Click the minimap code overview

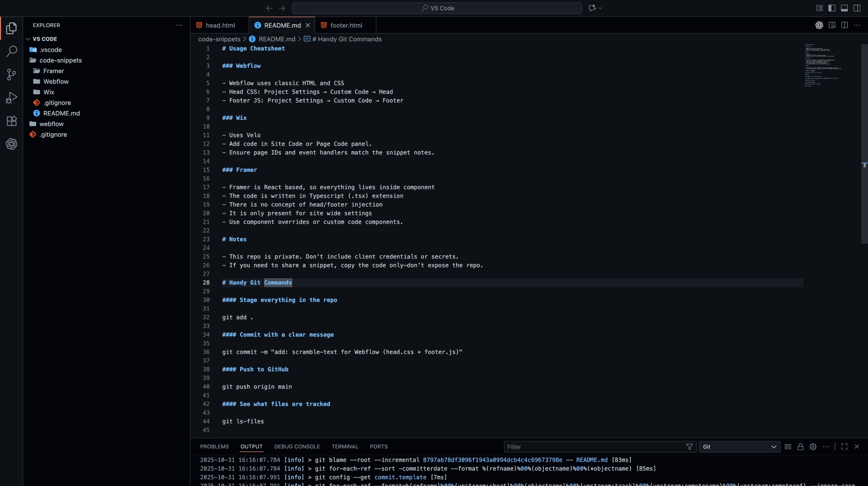click(x=823, y=65)
